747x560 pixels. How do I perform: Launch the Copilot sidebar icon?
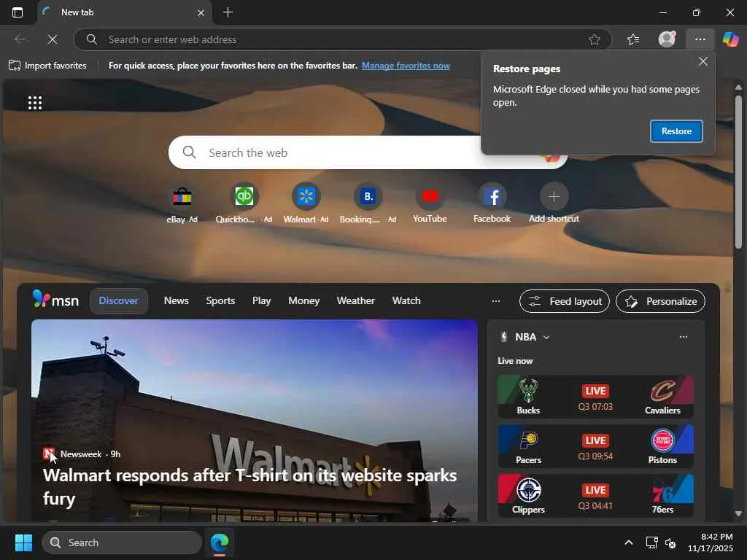pyautogui.click(x=730, y=39)
